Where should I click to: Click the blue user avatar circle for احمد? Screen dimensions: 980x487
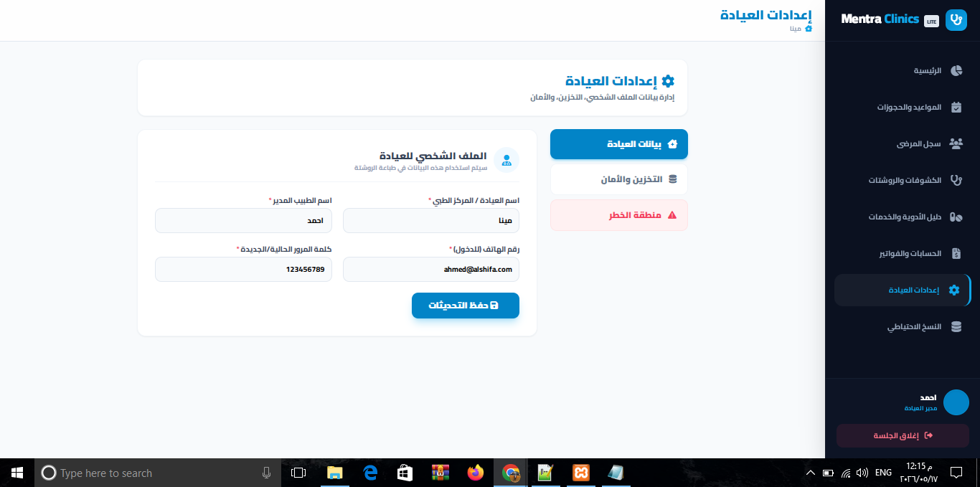(x=956, y=402)
